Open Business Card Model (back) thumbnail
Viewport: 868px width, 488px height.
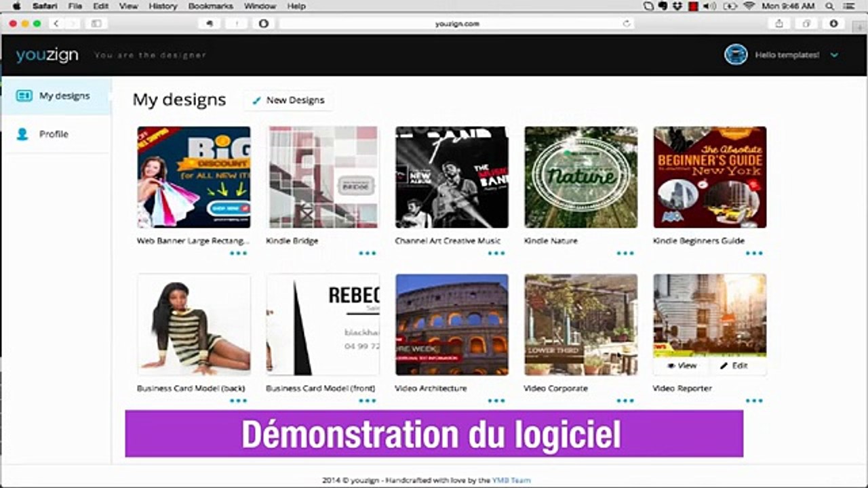pyautogui.click(x=194, y=325)
